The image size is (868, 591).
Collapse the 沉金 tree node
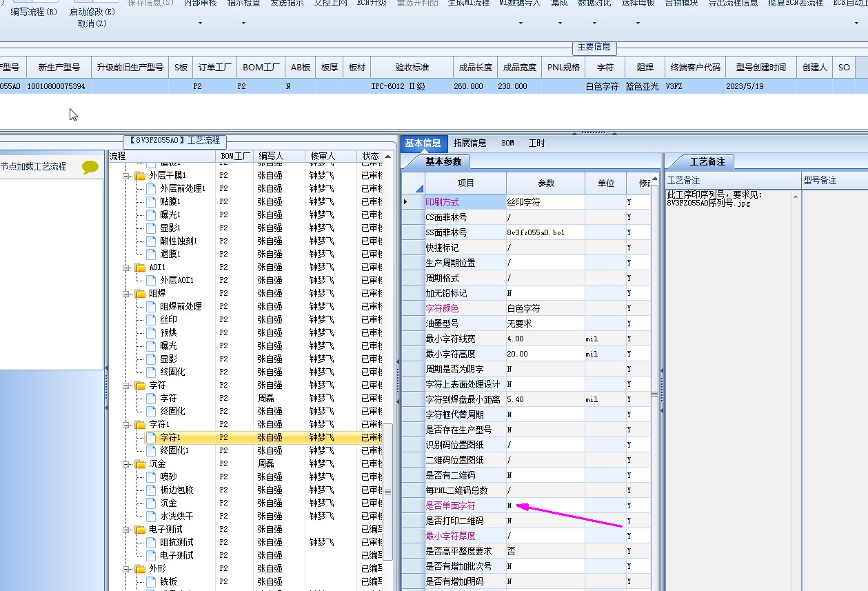[x=127, y=464]
